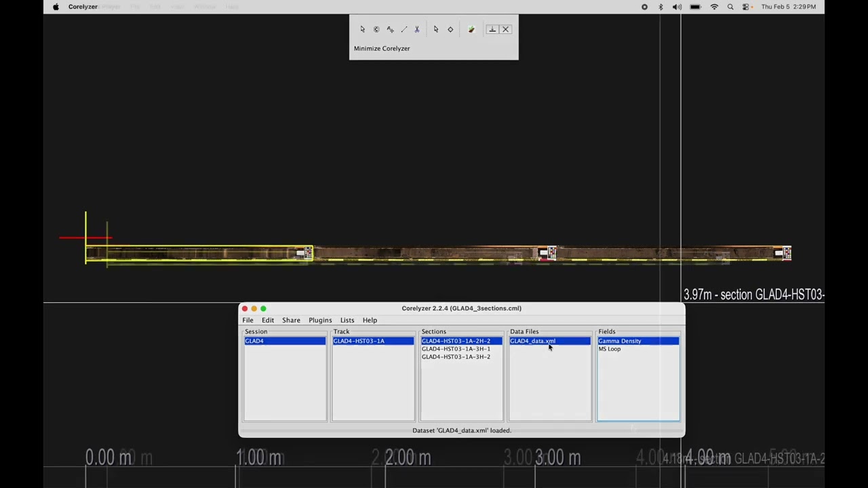This screenshot has height=488, width=868.
Task: Open Spotlight search
Action: [x=730, y=7]
